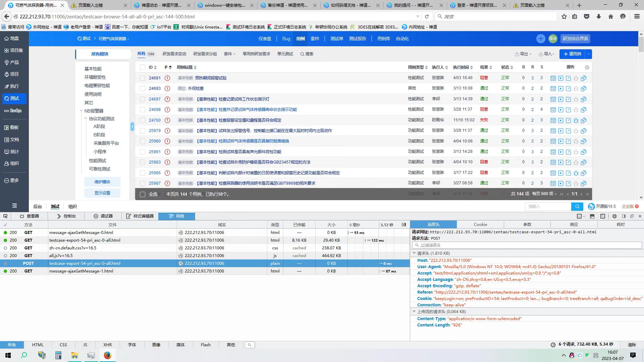Click the 维护模块 maintain modules button
Viewport: 644px width, 362px height.
(x=102, y=182)
